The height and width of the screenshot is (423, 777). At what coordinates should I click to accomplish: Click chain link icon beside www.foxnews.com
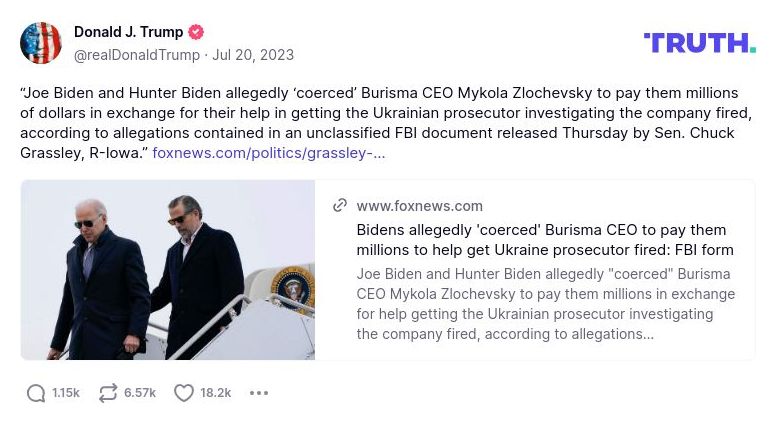340,205
